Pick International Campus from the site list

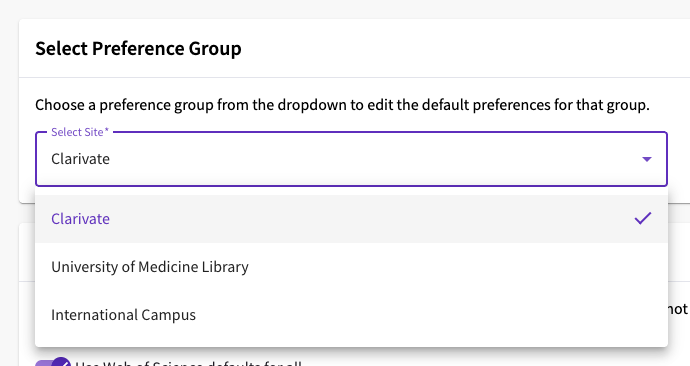pos(123,315)
